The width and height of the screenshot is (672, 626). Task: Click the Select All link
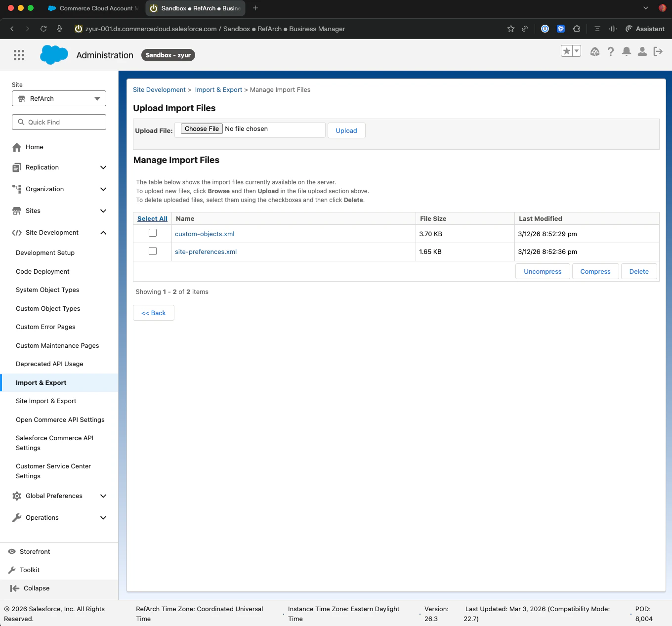(152, 218)
